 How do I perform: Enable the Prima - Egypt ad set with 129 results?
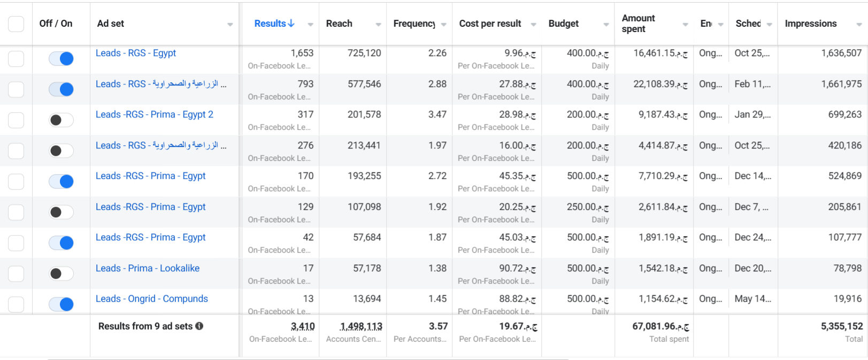(61, 212)
